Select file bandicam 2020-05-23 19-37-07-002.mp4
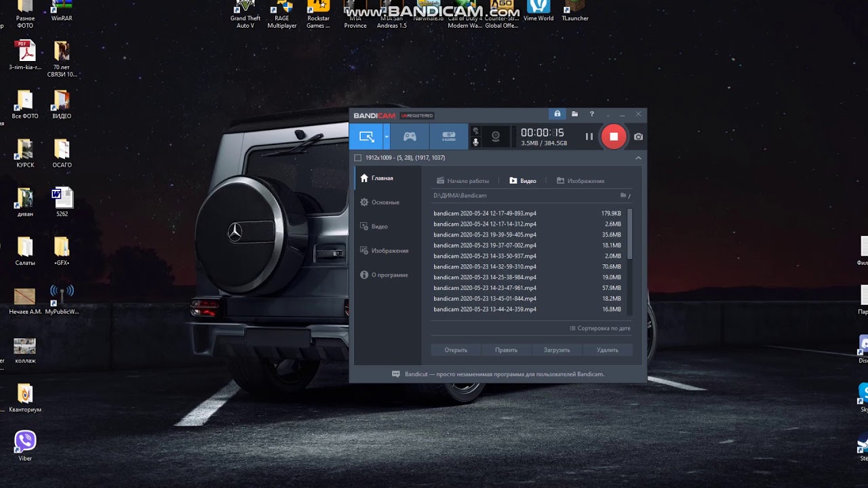The width and height of the screenshot is (868, 488). tap(528, 245)
